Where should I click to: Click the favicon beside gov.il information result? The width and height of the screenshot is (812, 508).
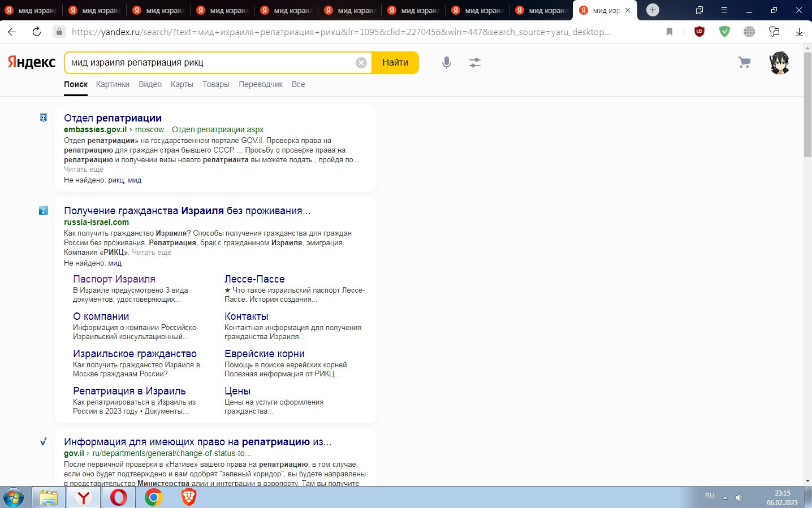tap(44, 441)
